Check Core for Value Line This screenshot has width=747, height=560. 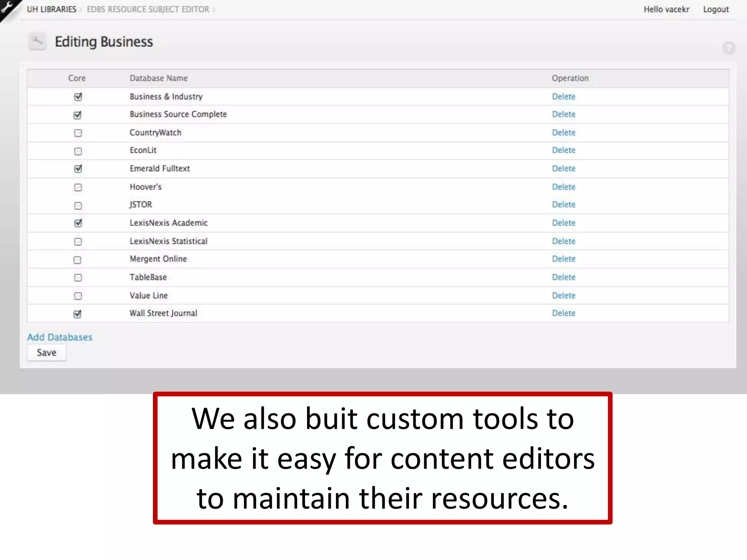[78, 296]
